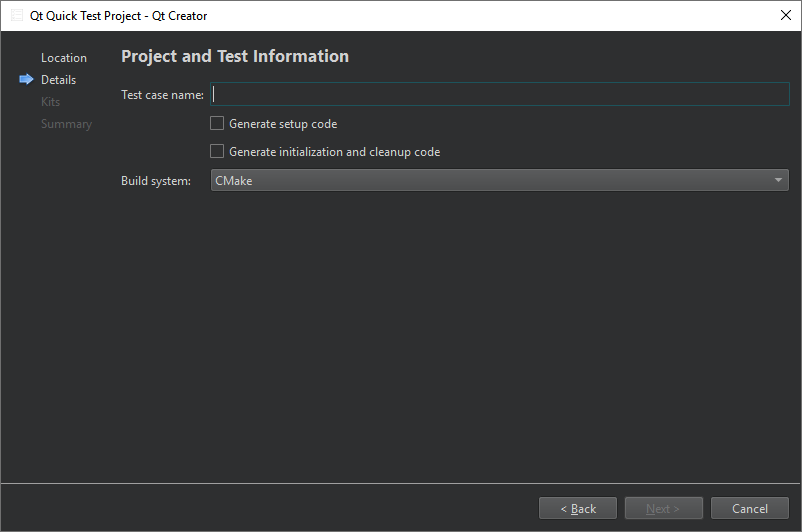
Task: Go back with the Back button
Action: pyautogui.click(x=578, y=509)
